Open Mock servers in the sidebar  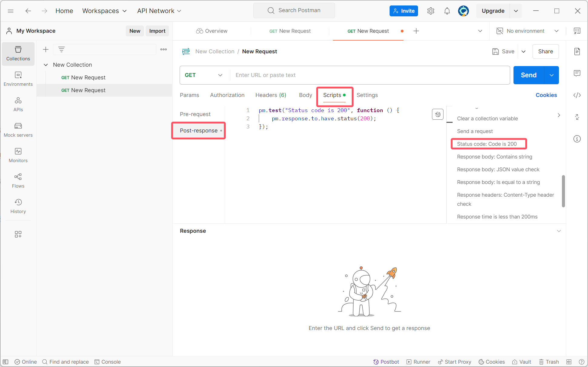coord(18,130)
